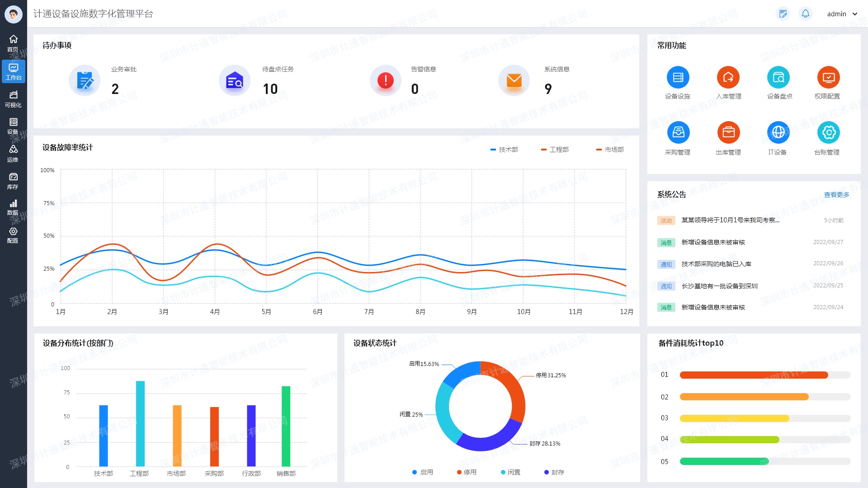Click the 01 orange consumption progress bar

(x=754, y=375)
